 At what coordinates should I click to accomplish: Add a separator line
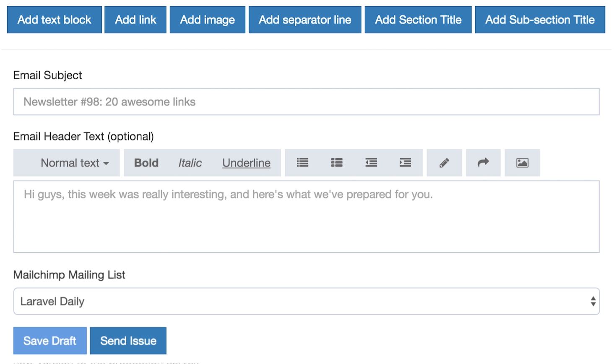pyautogui.click(x=305, y=20)
